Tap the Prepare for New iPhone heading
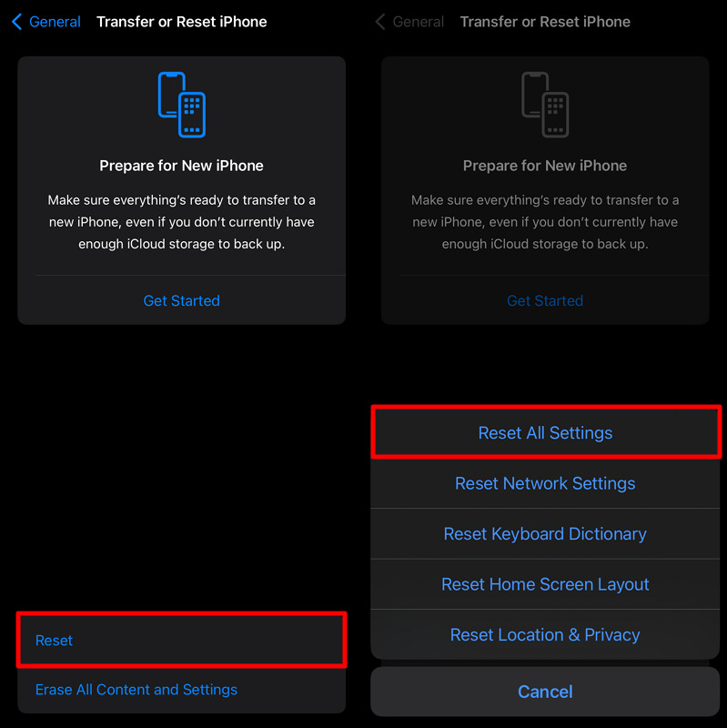The image size is (727, 728). (x=181, y=166)
